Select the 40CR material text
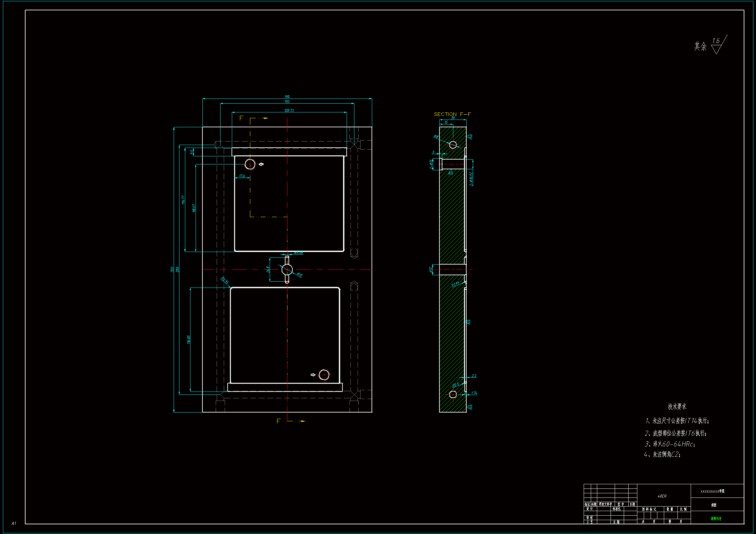Image resolution: width=756 pixels, height=534 pixels. coord(662,496)
